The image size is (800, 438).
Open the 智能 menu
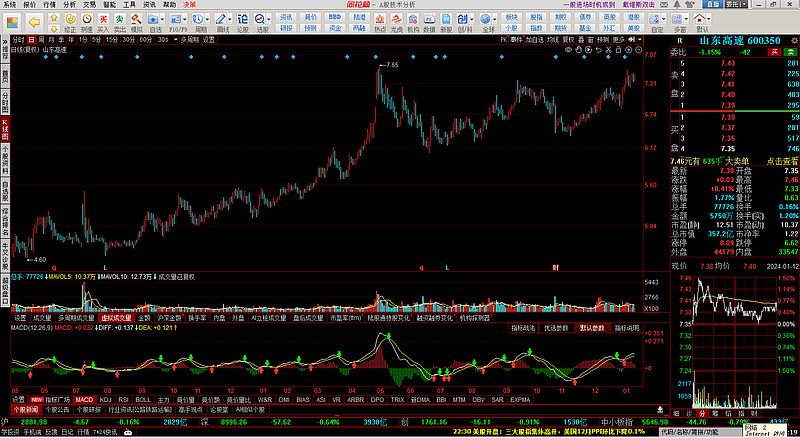pyautogui.click(x=109, y=4)
